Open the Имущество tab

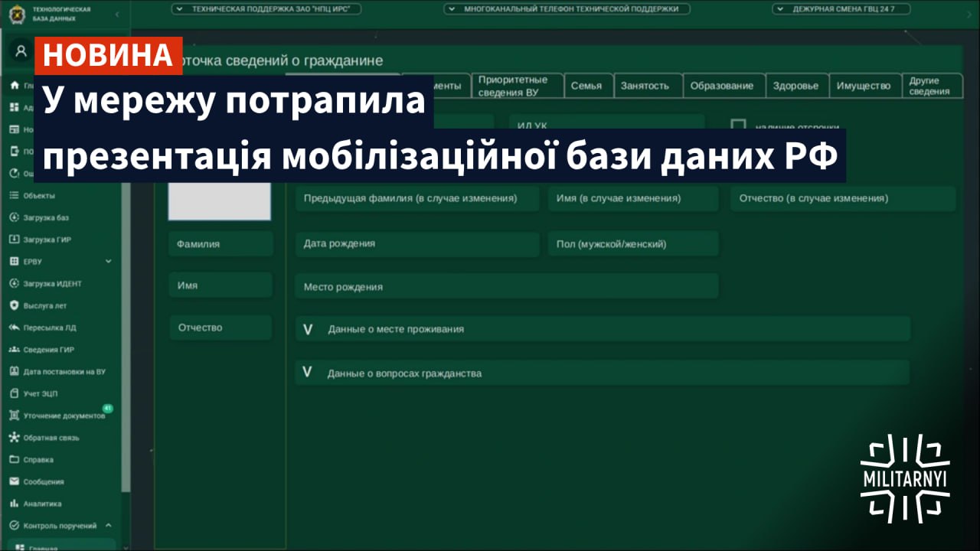pos(863,86)
